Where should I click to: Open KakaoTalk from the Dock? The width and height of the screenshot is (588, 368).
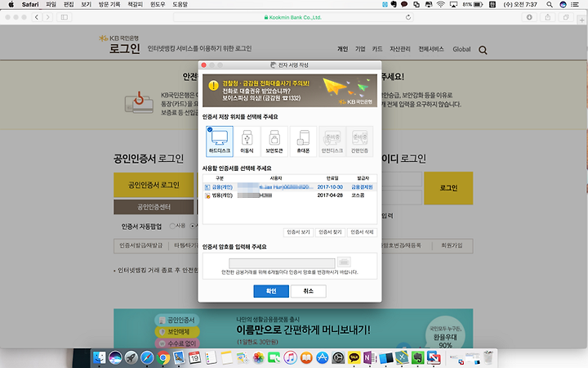(x=354, y=357)
